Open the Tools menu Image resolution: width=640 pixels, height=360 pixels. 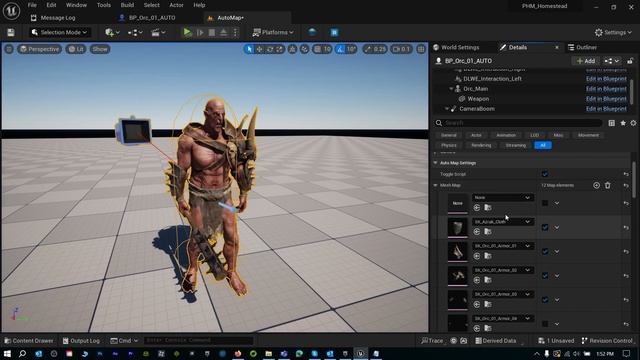pos(104,5)
